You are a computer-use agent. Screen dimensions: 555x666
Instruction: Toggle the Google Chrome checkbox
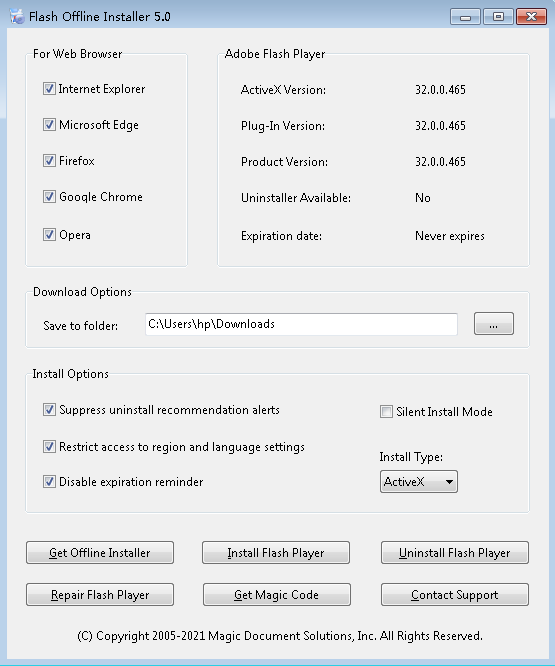point(49,197)
